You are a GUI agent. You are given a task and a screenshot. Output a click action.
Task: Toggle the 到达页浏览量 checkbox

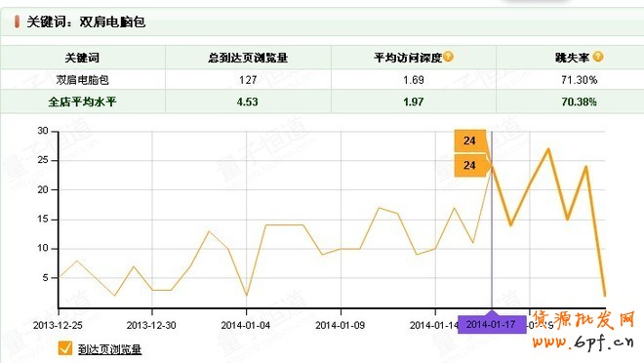click(65, 347)
